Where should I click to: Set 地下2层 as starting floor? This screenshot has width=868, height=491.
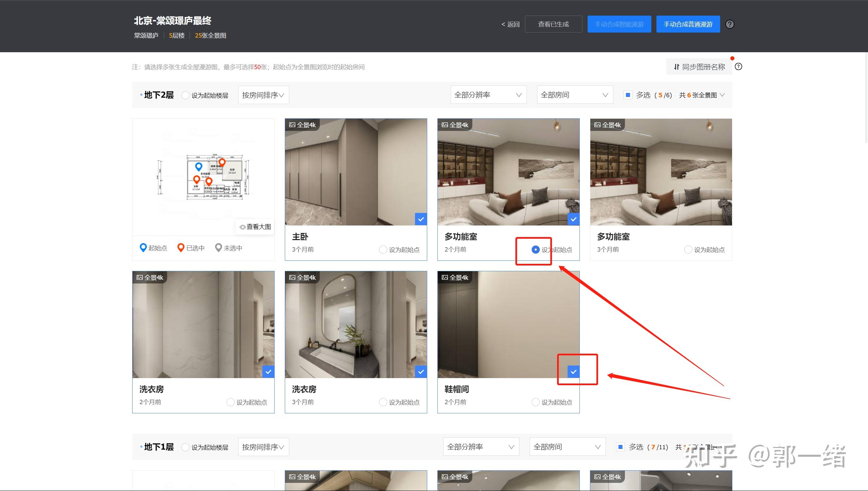185,95
